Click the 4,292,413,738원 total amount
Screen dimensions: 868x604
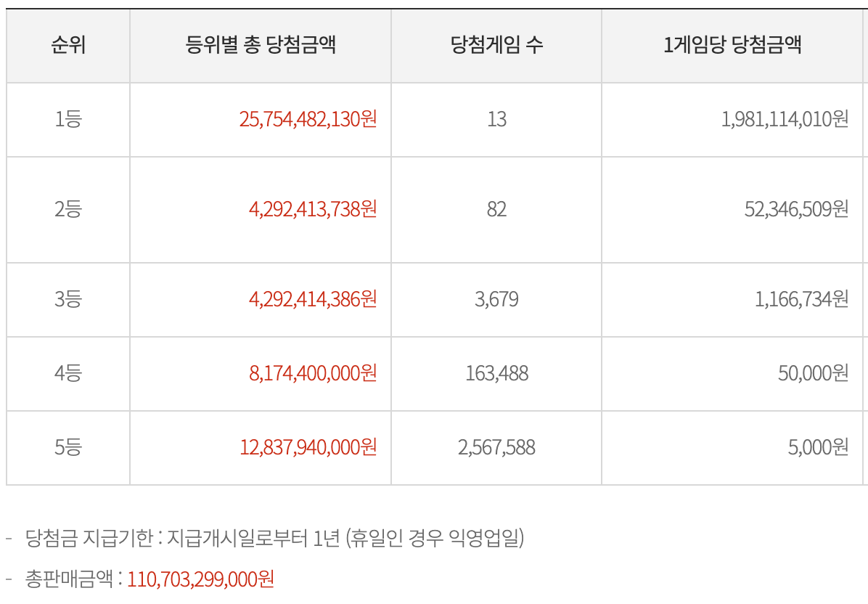(x=312, y=209)
